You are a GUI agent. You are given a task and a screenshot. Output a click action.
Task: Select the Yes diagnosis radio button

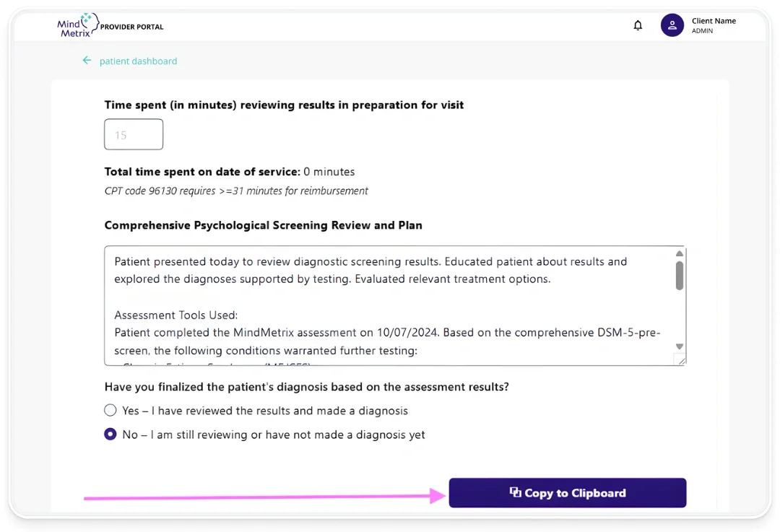click(x=110, y=411)
